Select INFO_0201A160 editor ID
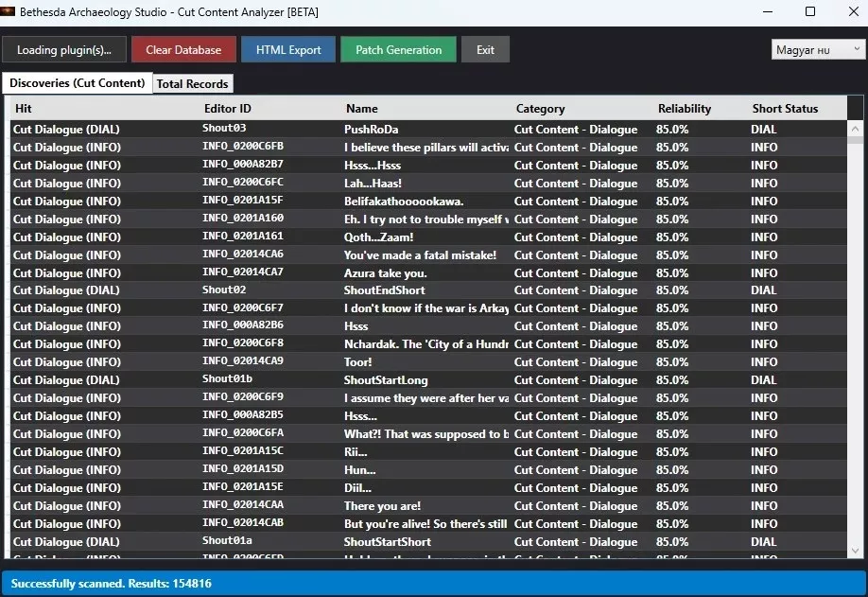The width and height of the screenshot is (868, 597). [x=242, y=218]
